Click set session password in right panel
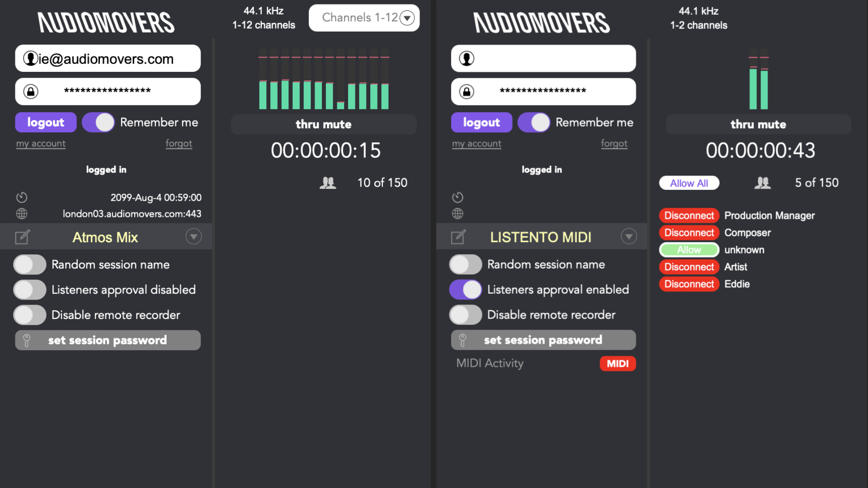This screenshot has width=868, height=488. (543, 340)
